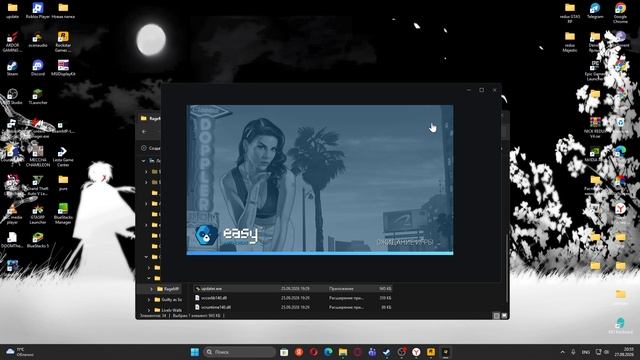
Task: Click the microphone tray icon
Action: (x=573, y=352)
